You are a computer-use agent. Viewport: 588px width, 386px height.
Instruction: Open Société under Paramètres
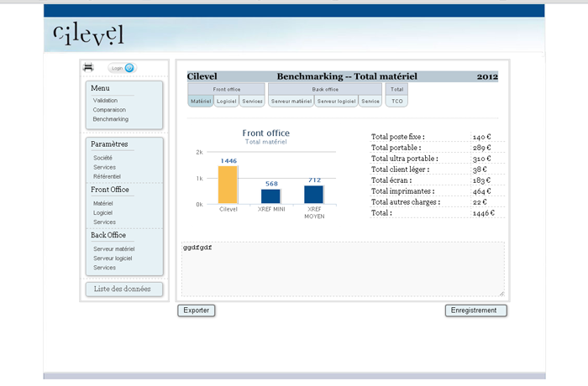pos(102,158)
